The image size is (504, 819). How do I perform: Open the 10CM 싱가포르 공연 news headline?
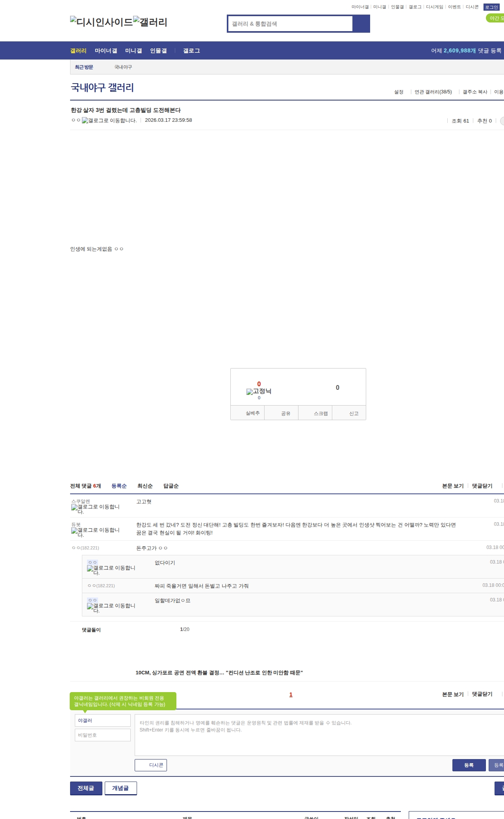(x=219, y=673)
